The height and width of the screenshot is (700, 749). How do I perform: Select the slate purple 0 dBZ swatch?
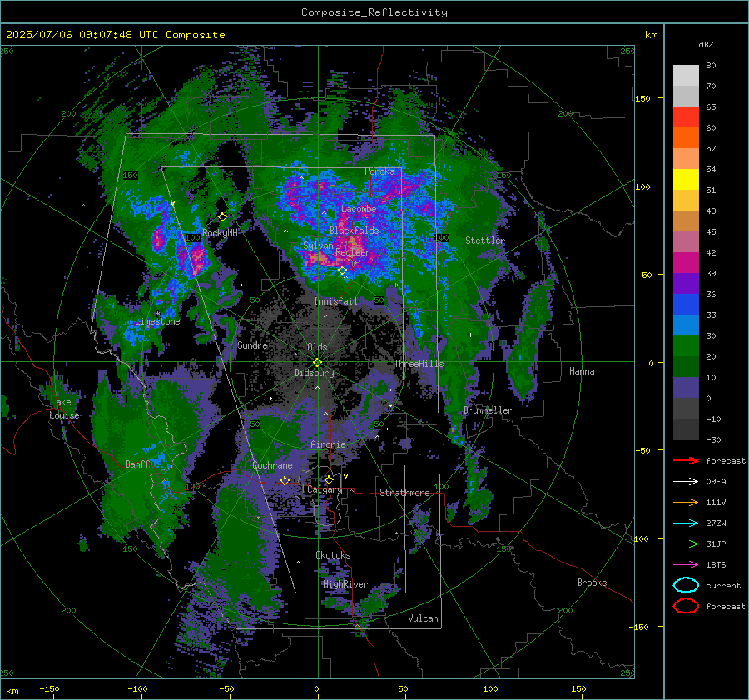pos(686,388)
